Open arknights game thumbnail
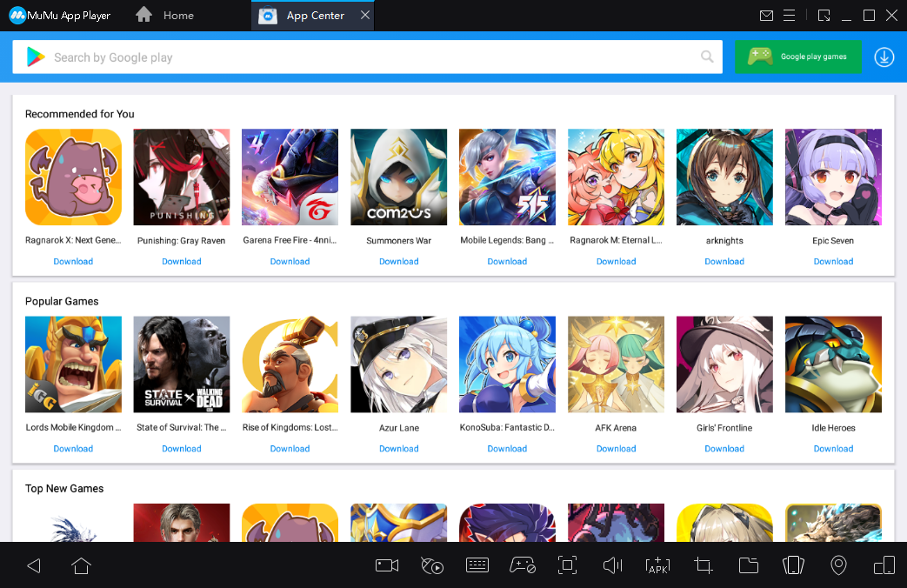Viewport: 907px width, 588px height. (724, 177)
